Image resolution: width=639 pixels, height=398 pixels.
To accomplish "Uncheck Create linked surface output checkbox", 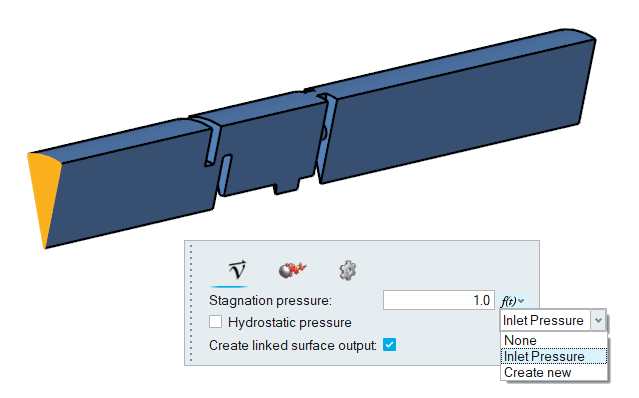I will (x=389, y=345).
